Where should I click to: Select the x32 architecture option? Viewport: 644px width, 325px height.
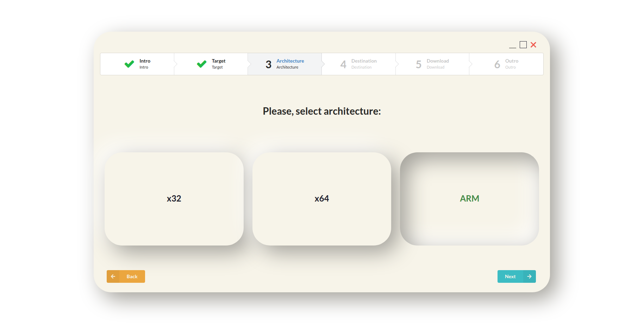(174, 198)
